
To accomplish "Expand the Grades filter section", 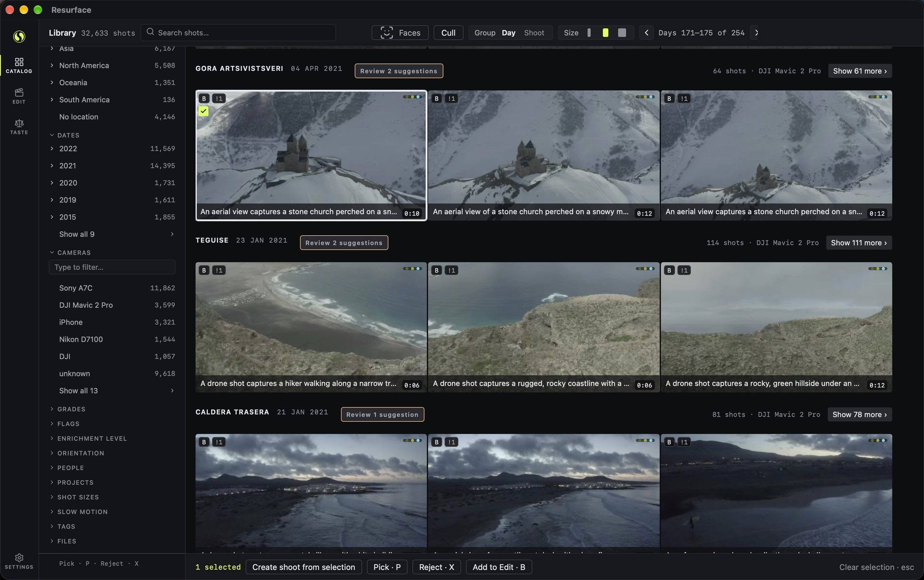I will 68,409.
